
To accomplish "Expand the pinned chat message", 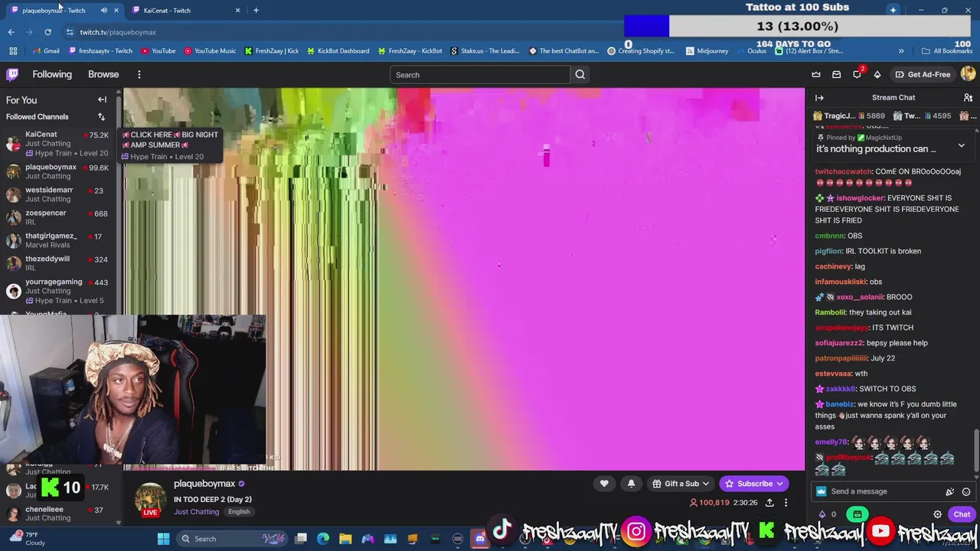I will 962,145.
